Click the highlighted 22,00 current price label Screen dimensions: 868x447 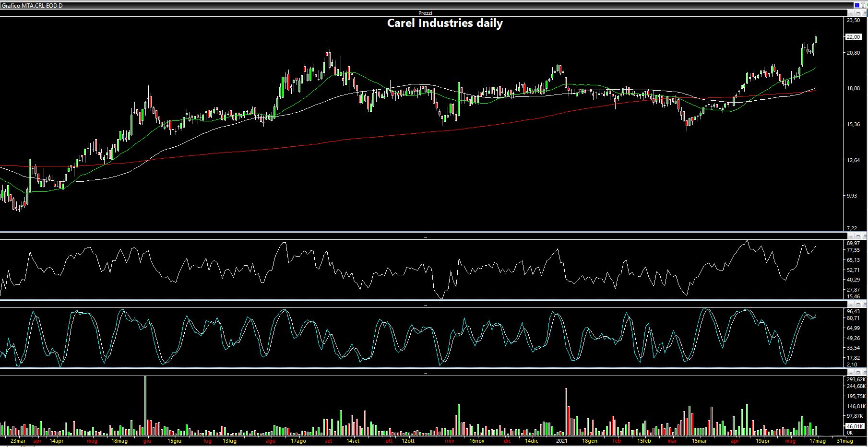(x=854, y=37)
